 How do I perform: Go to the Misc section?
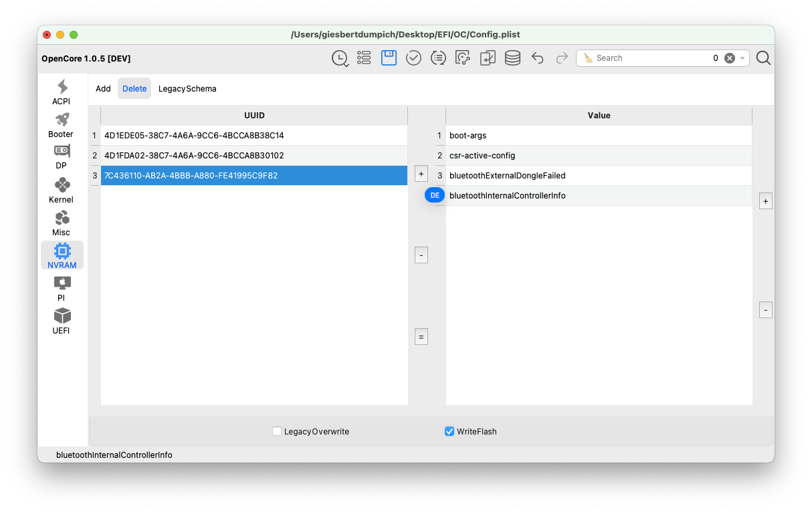(x=62, y=223)
